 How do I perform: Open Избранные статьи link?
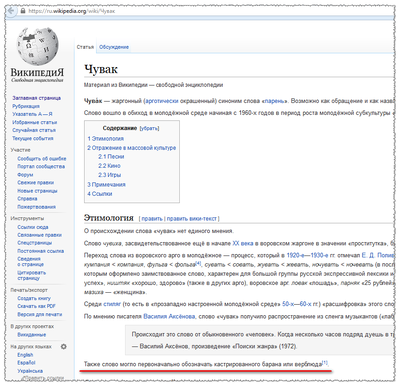click(35, 122)
